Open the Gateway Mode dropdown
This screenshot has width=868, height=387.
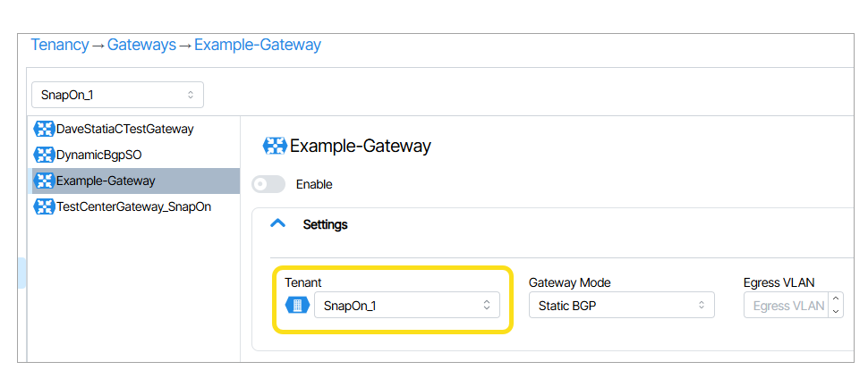tap(621, 306)
